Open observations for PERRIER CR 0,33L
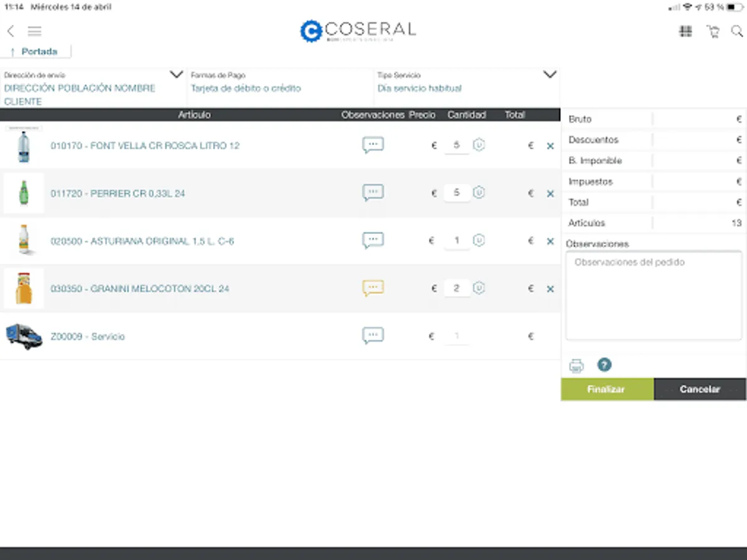This screenshot has width=747, height=560. pos(373,193)
